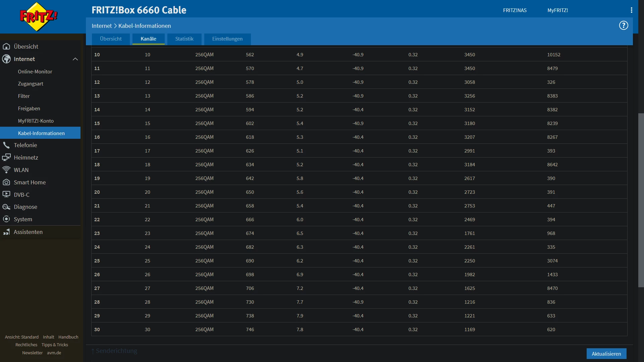Collapse the Internet menu chevron
644x362 pixels.
click(x=75, y=59)
